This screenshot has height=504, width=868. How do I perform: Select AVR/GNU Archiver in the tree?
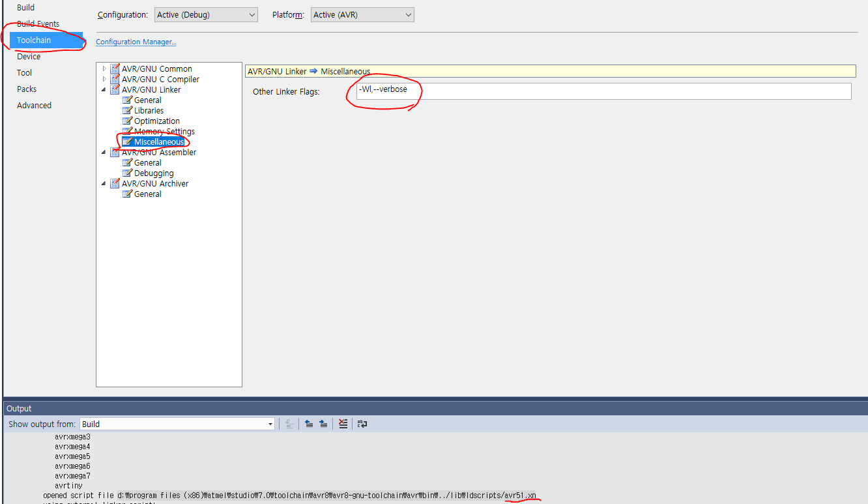tap(154, 183)
